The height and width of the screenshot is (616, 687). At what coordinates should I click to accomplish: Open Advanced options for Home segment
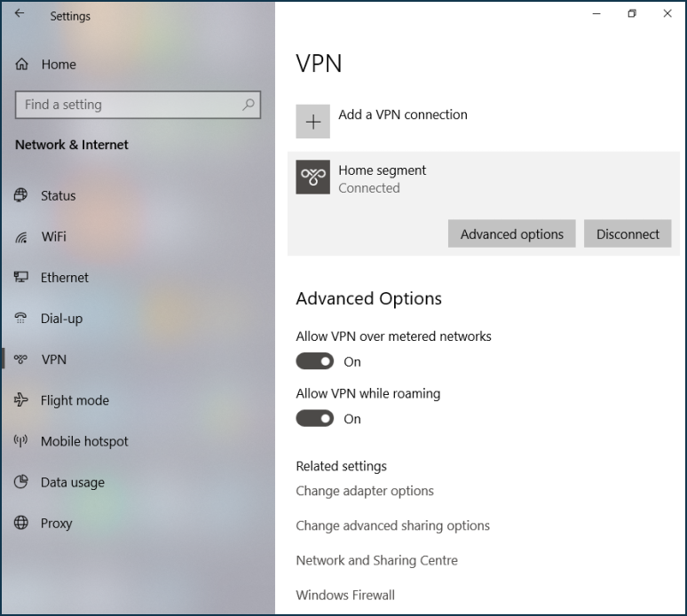click(511, 234)
